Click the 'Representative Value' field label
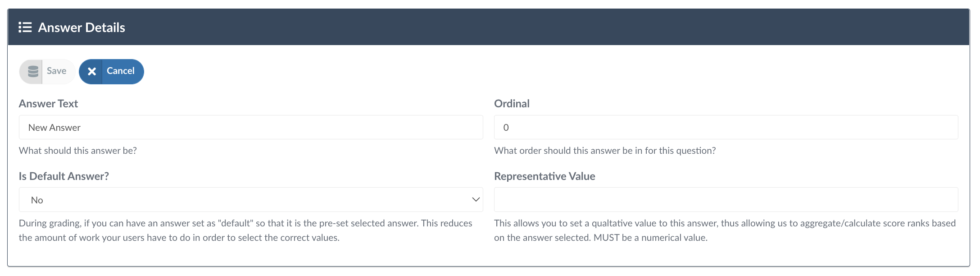This screenshot has height=276, width=980. click(x=544, y=176)
